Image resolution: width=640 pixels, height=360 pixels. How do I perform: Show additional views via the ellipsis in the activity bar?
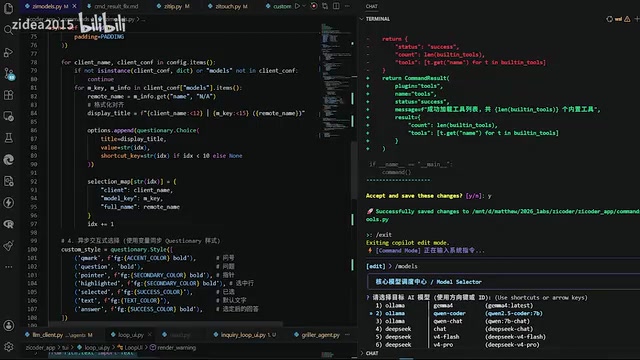9,267
